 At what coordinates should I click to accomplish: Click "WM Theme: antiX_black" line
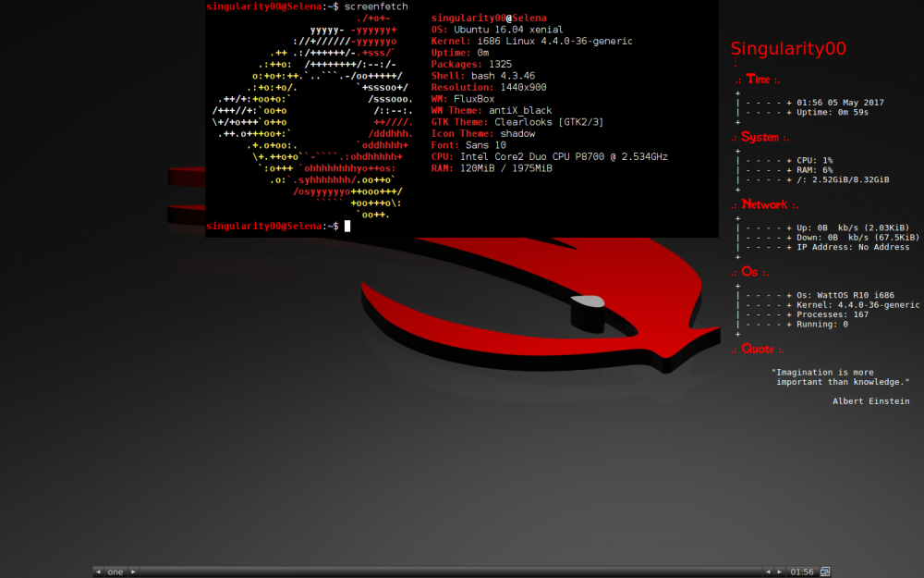coord(492,110)
